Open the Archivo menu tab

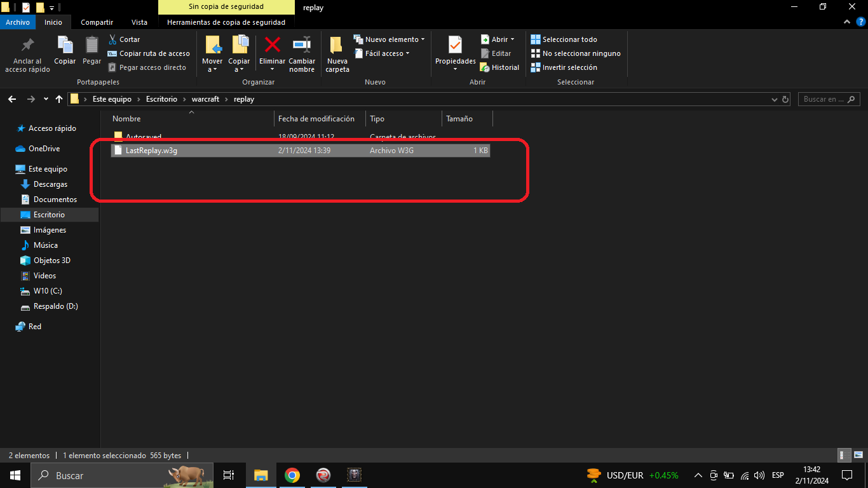coord(18,22)
